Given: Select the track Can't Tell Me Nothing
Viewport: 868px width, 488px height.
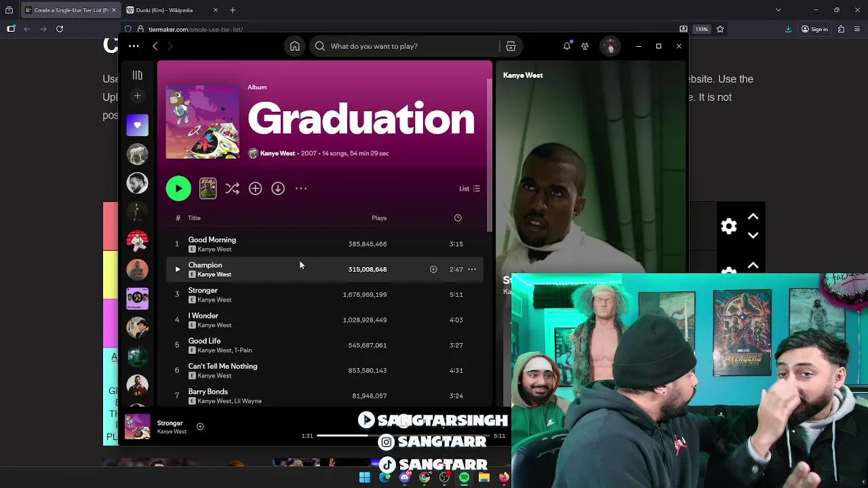Looking at the screenshot, I should pyautogui.click(x=326, y=371).
